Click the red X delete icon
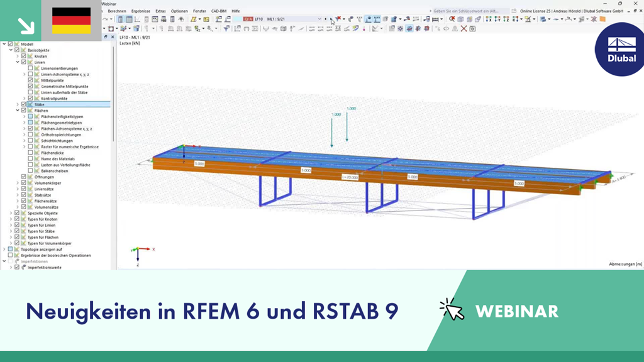Image resolution: width=644 pixels, height=362 pixels. pos(464,29)
